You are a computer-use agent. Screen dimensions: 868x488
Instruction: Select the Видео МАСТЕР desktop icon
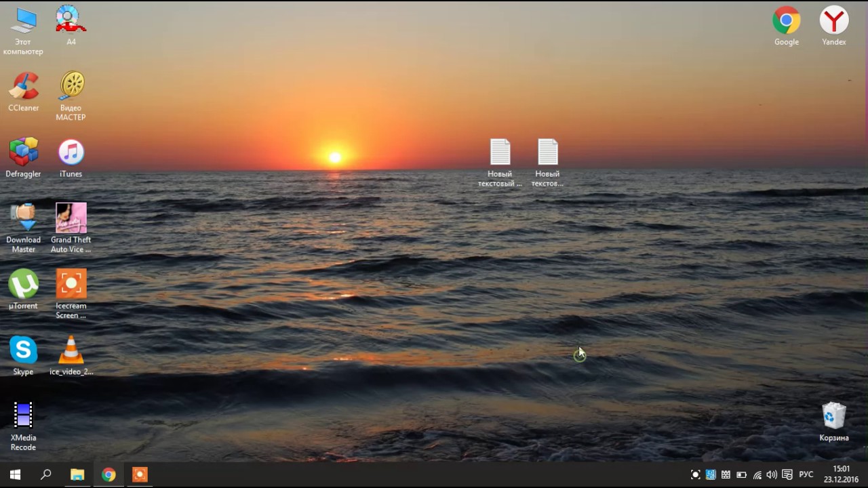pyautogui.click(x=71, y=96)
